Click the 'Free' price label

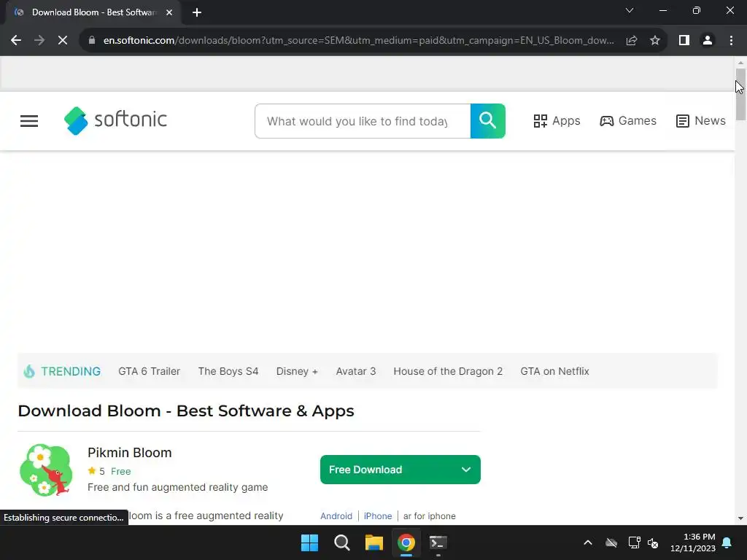120,472
